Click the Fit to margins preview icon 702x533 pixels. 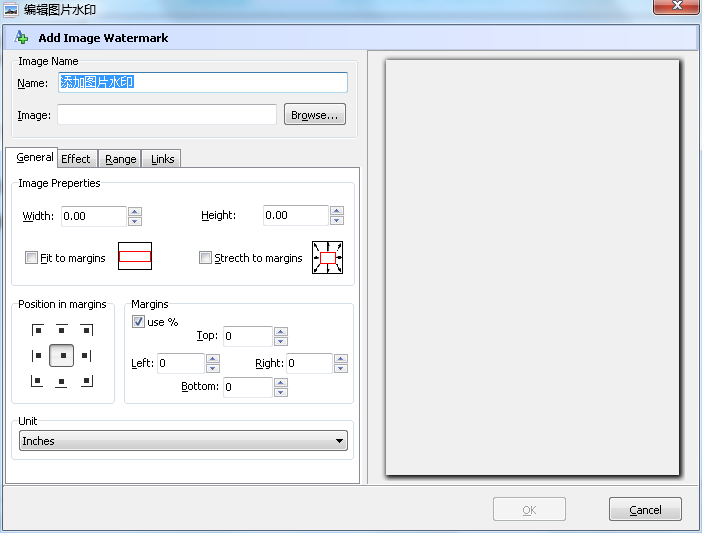click(x=135, y=257)
